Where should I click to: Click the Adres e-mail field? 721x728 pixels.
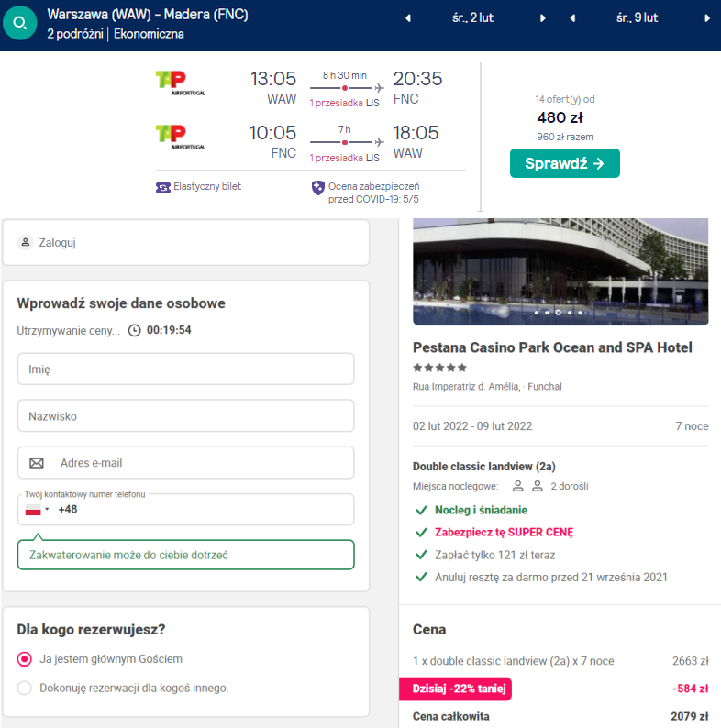[185, 463]
